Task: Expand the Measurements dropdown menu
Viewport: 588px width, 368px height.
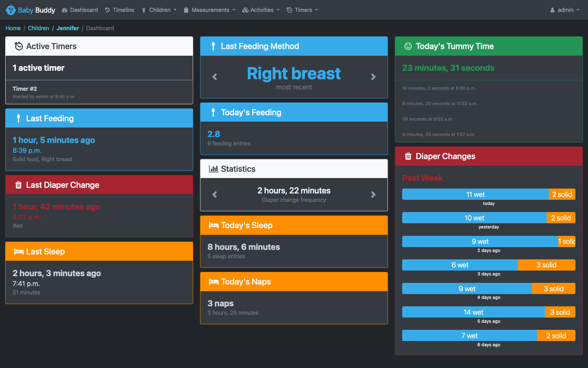Action: point(209,10)
